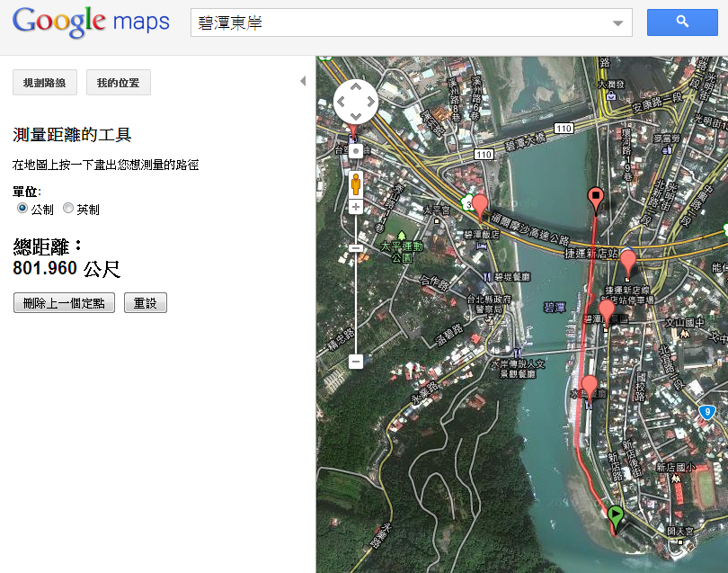Viewport: 728px width, 573px height.
Task: Click the blue search magnifier button
Action: pyautogui.click(x=682, y=22)
